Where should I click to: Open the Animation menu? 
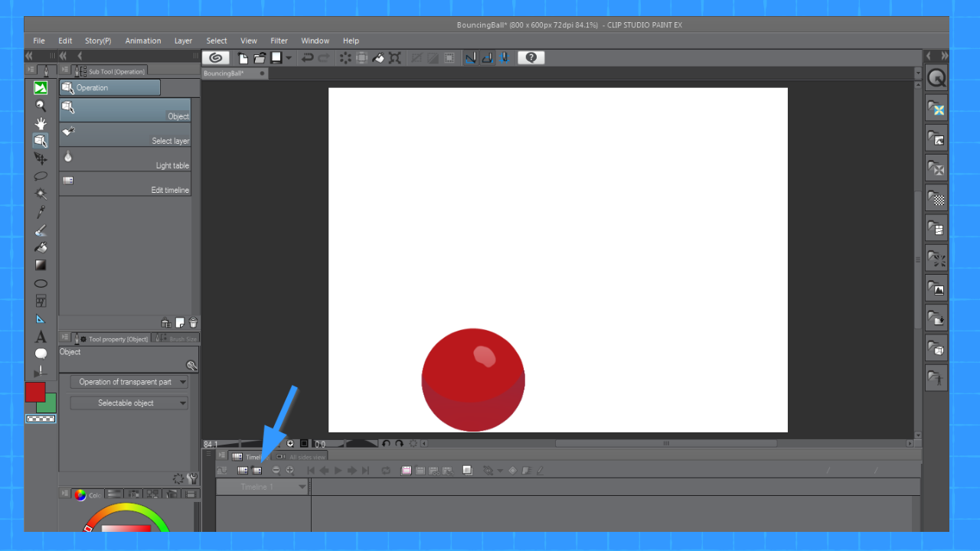pos(143,41)
